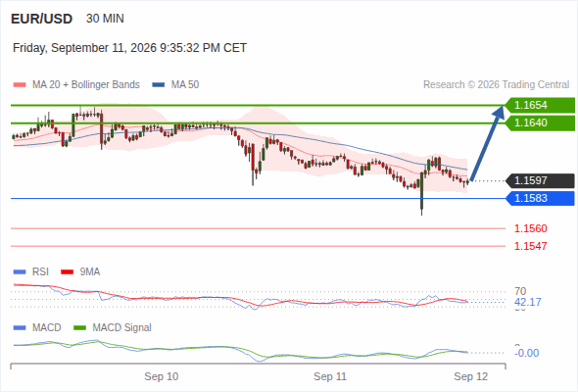The image size is (578, 392).
Task: Click the 30 MIN timeframe label
Action: coord(105,19)
